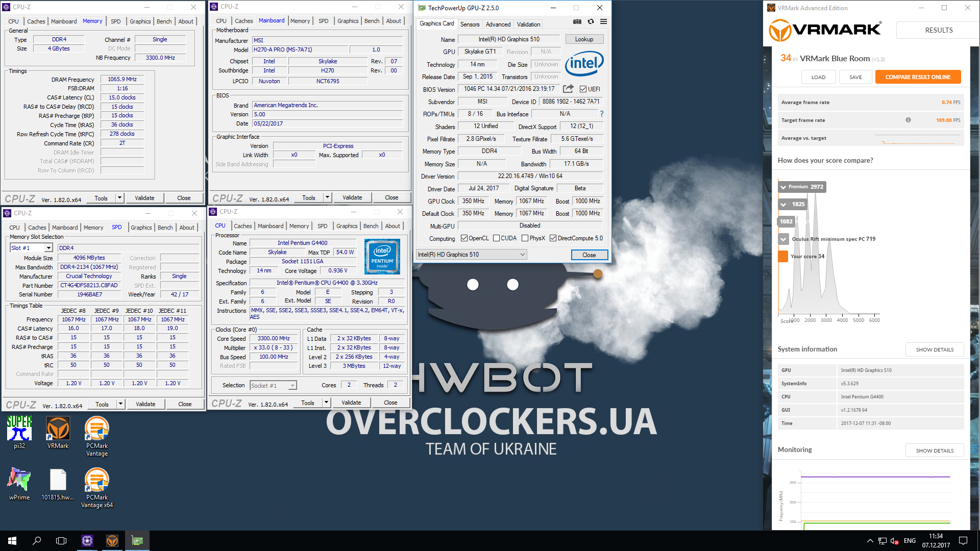Toggle the UEFI checkbox in GPU-Z
Screen dimensions: 980x551
pos(583,89)
